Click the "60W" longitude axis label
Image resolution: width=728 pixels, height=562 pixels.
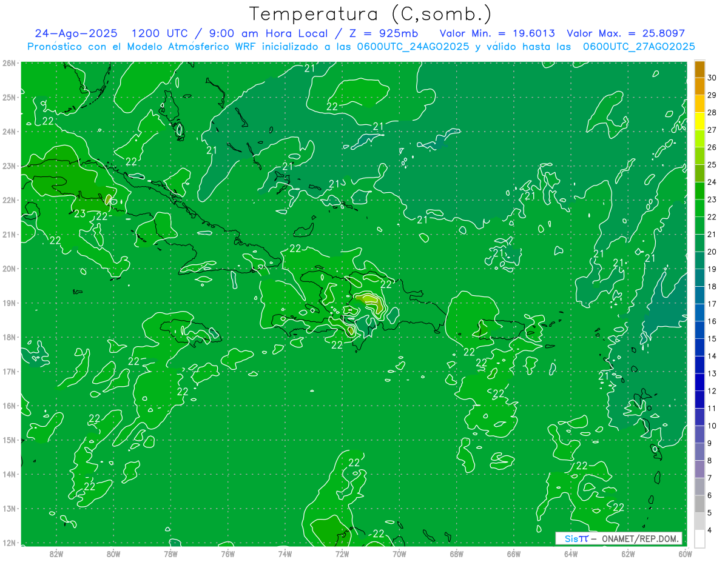(x=686, y=554)
